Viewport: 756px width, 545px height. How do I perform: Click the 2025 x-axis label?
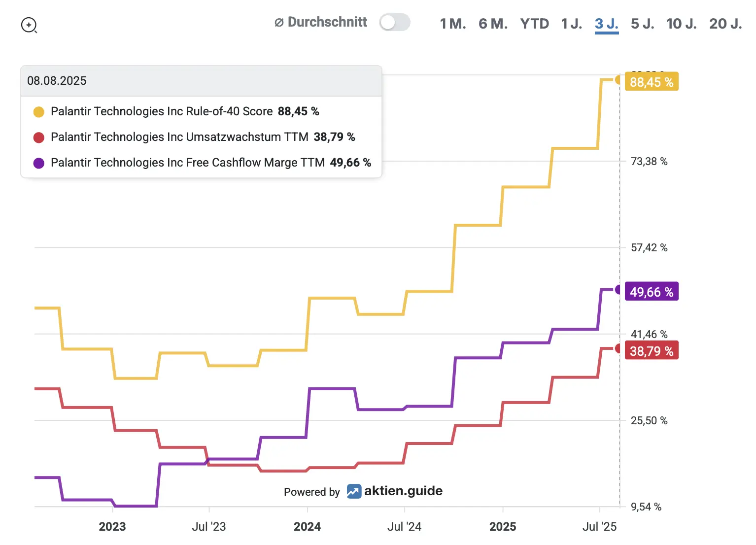tap(503, 526)
